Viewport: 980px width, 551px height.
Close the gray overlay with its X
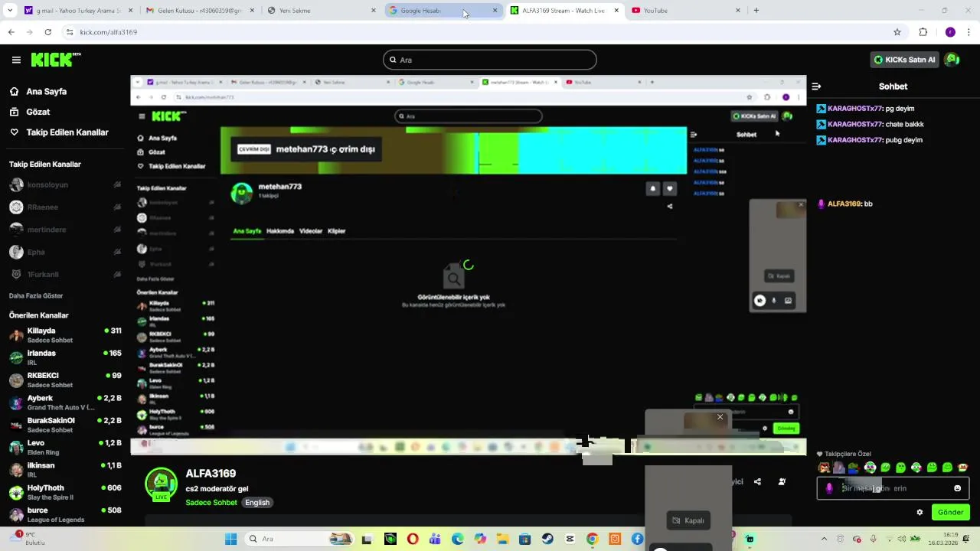point(720,417)
